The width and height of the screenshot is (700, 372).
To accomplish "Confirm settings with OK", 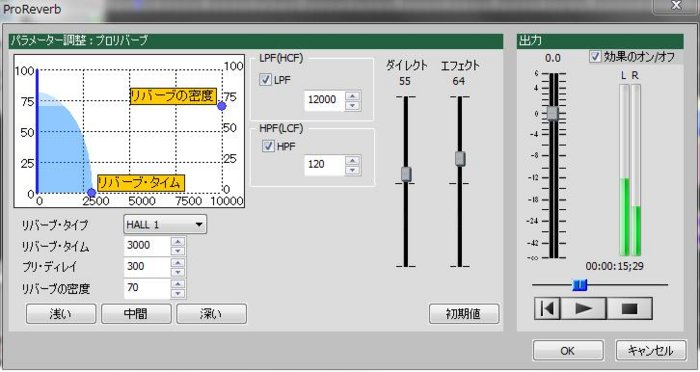I will pos(568,351).
